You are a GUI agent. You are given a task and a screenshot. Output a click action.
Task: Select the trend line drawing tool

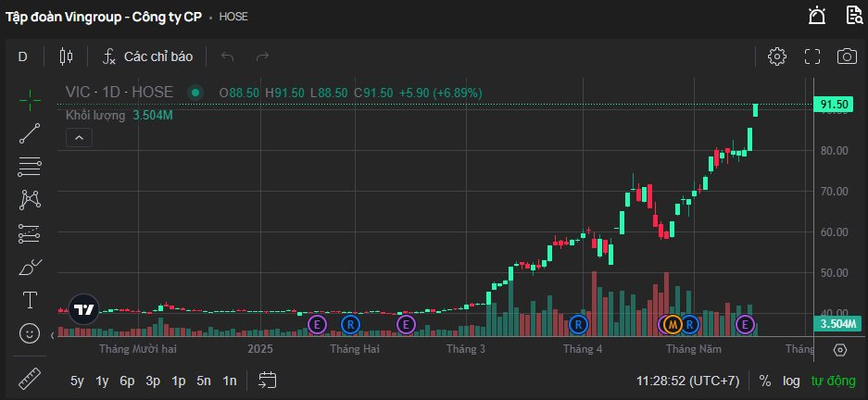tap(30, 133)
